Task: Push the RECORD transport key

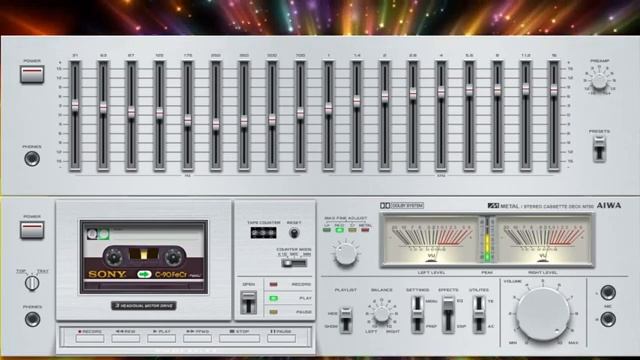Action: coord(90,338)
